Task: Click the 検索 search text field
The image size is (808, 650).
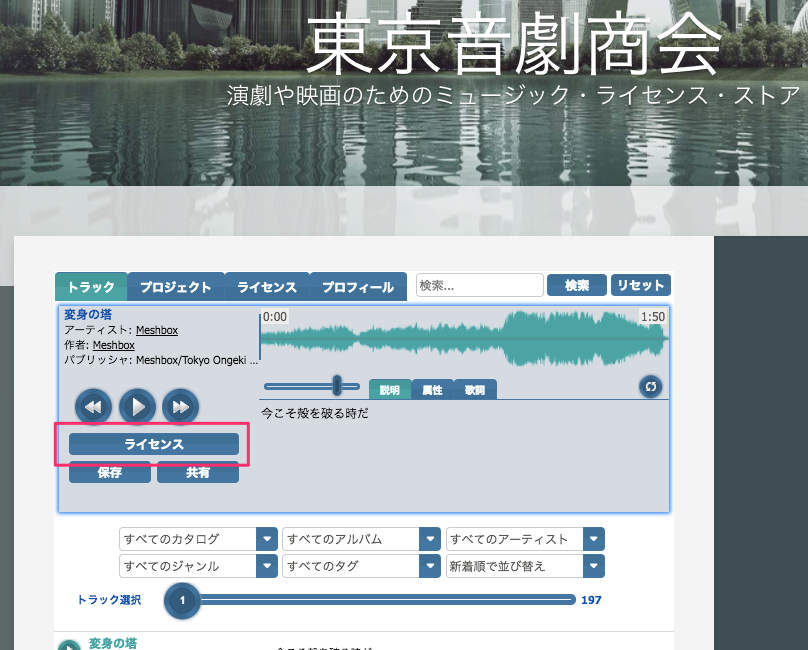Action: point(479,285)
